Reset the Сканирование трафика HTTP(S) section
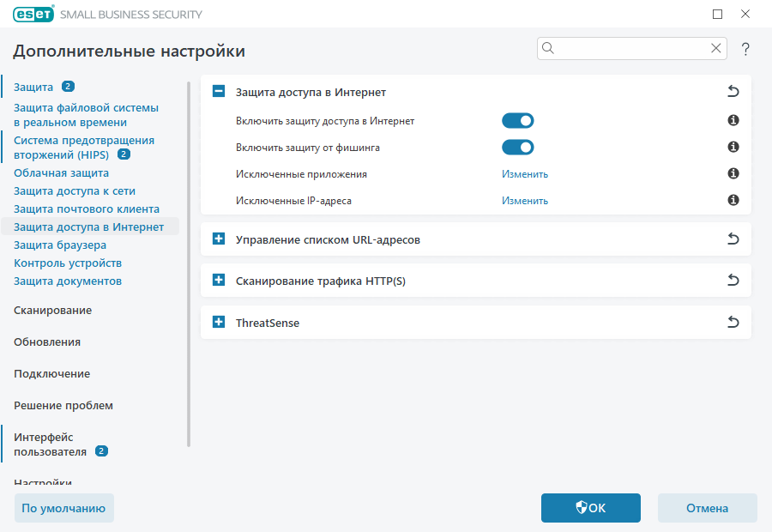772x532 pixels. click(733, 280)
